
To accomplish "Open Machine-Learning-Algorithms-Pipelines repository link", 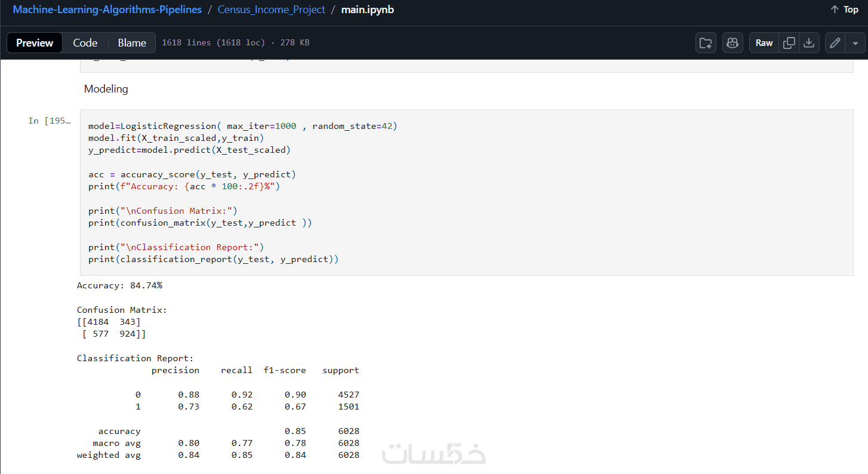I will pos(107,10).
